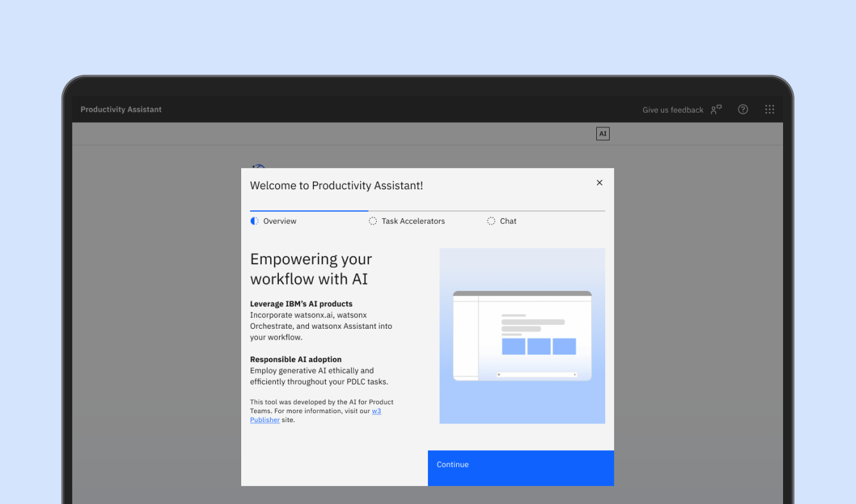This screenshot has width=856, height=504.
Task: Click 'Leverage IBM's AI products' text
Action: [x=301, y=304]
